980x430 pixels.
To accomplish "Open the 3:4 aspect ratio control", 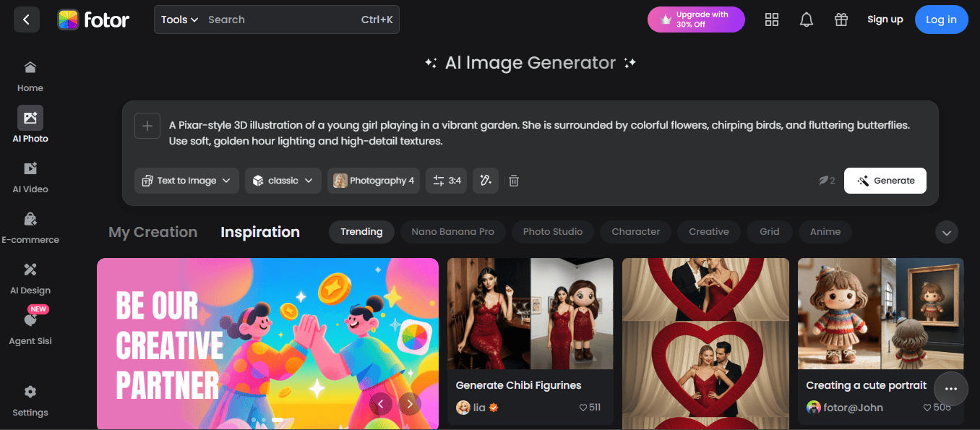I will click(x=446, y=180).
